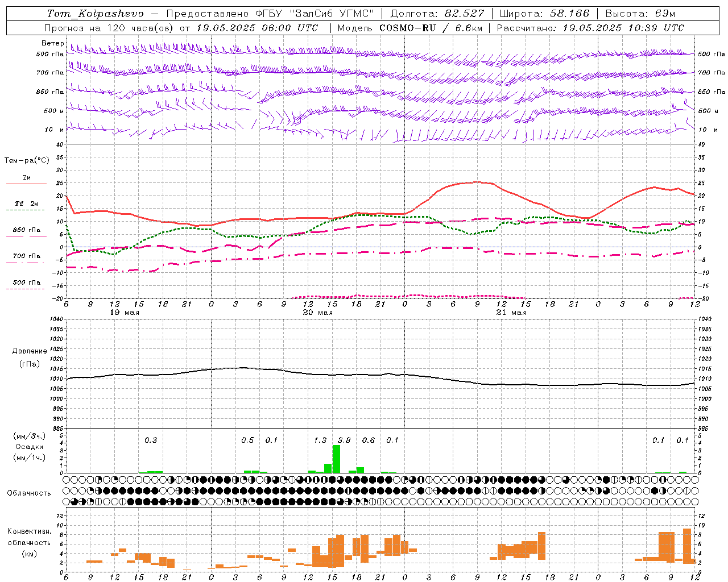Click the date label 21 мая
This screenshot has height=582, width=728.
[x=511, y=313]
